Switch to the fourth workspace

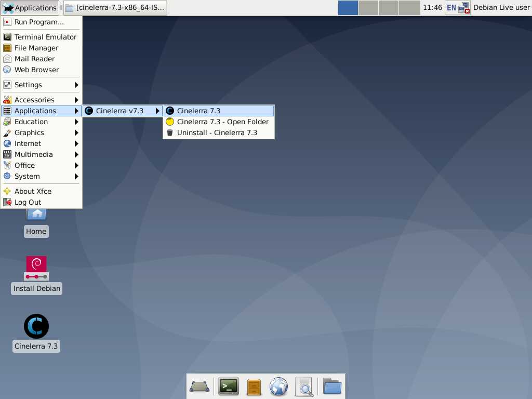coord(409,7)
